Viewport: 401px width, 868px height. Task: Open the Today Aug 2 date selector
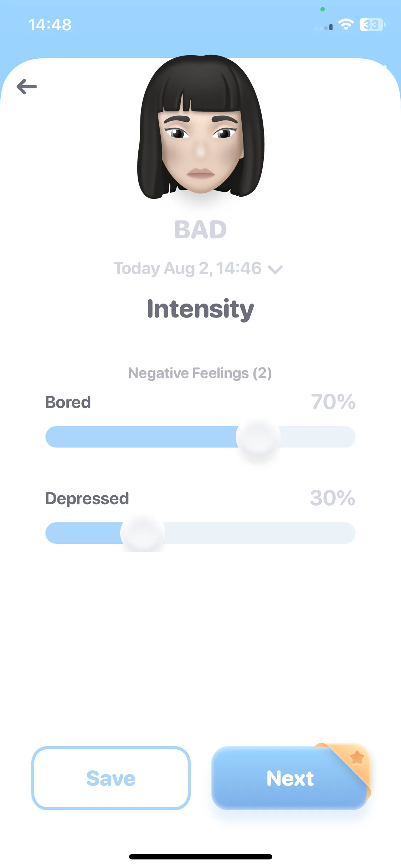click(x=198, y=269)
